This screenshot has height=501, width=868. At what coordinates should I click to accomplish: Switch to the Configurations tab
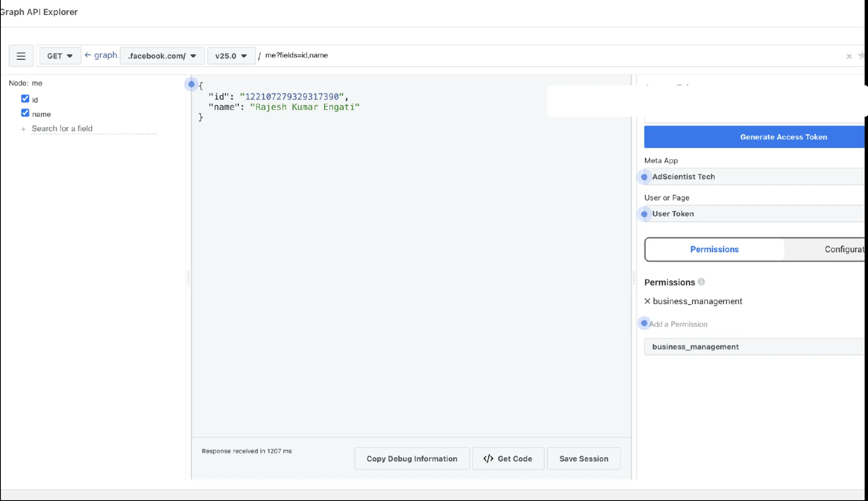coord(825,249)
